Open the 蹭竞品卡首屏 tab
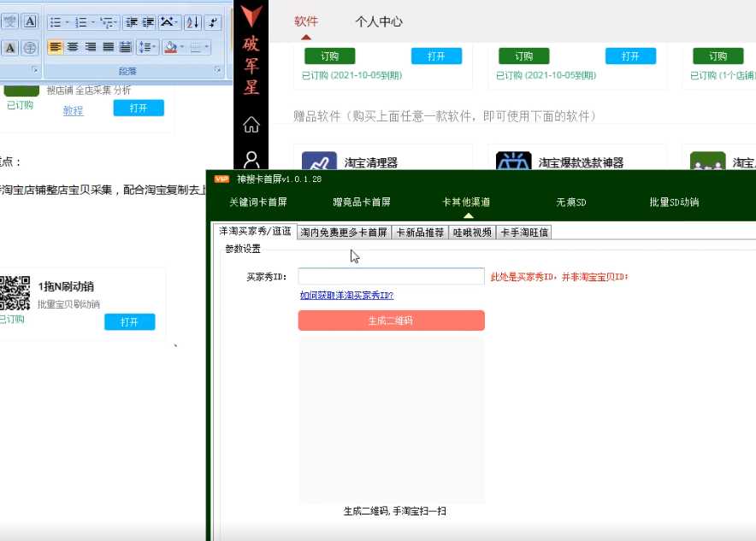Image resolution: width=756 pixels, height=541 pixels. [362, 203]
